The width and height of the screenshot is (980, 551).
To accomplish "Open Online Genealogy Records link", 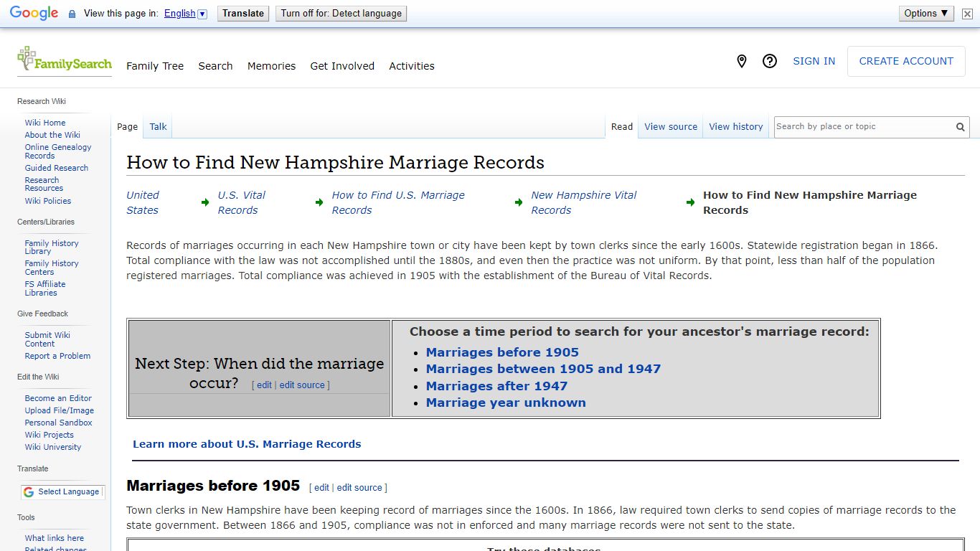I will tap(58, 151).
